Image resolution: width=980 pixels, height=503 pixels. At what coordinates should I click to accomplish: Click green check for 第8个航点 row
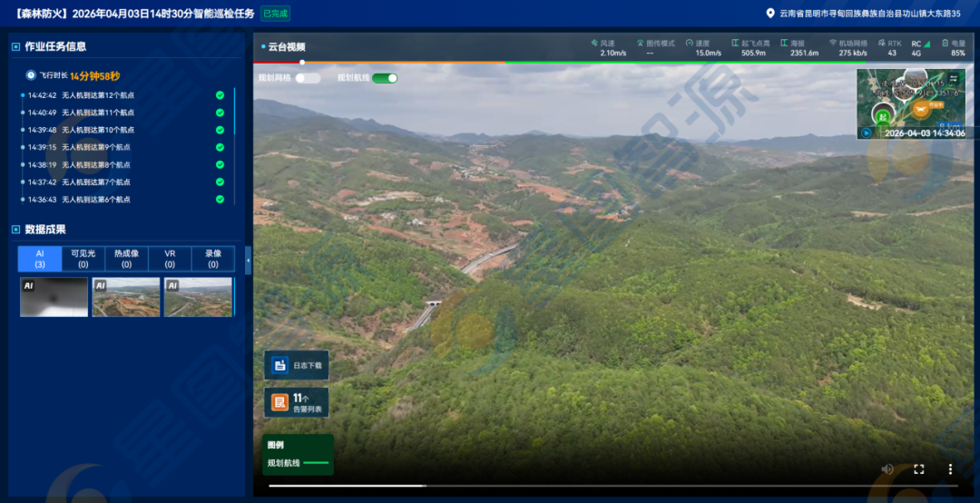coord(220,164)
